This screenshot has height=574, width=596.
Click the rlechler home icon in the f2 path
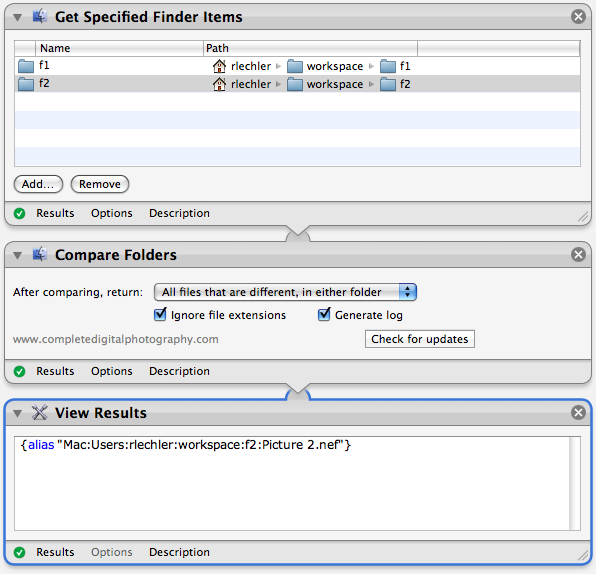219,84
